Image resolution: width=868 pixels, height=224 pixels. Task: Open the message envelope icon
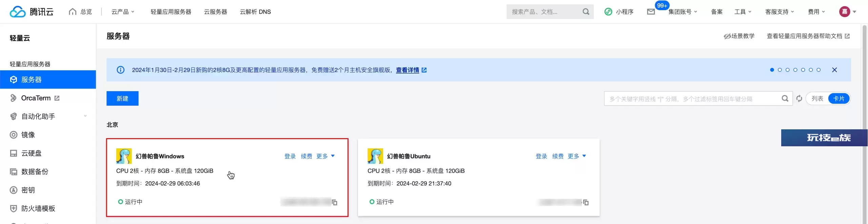point(651,12)
